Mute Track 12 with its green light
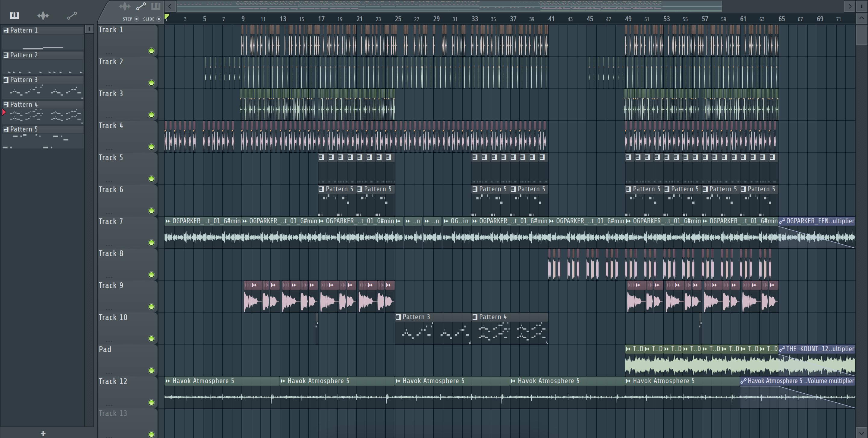The width and height of the screenshot is (868, 438). 151,403
